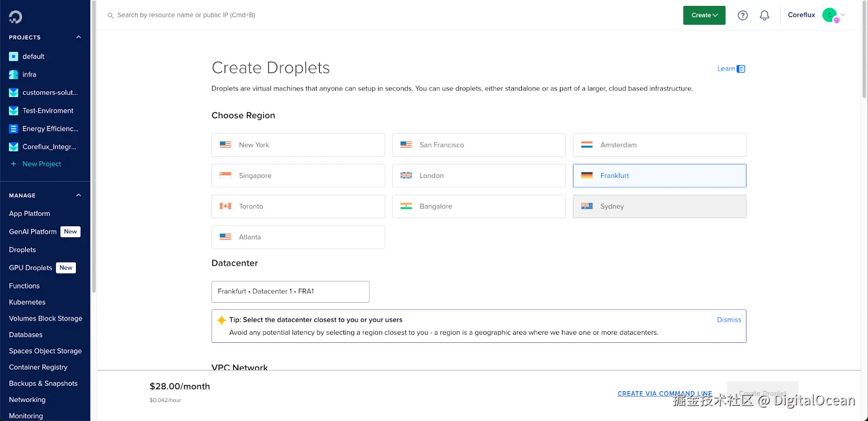Viewport: 868px width, 421px height.
Task: Open Volumes Block Storage
Action: [x=46, y=318]
